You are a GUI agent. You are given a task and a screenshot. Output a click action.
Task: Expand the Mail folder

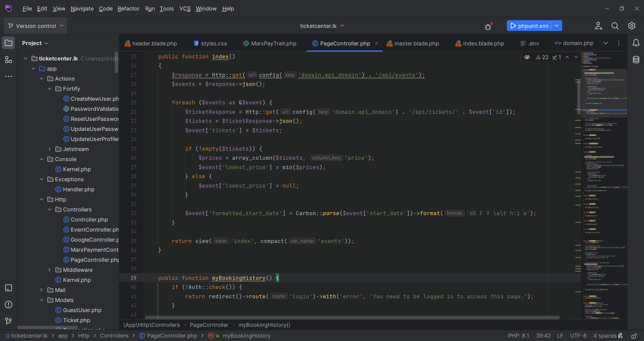click(41, 290)
